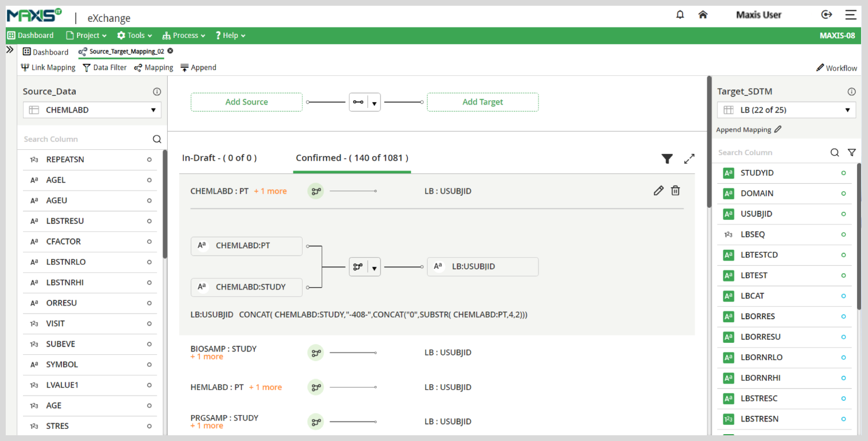Click the Add Source button
Screen dimensions: 868x441
pos(246,102)
